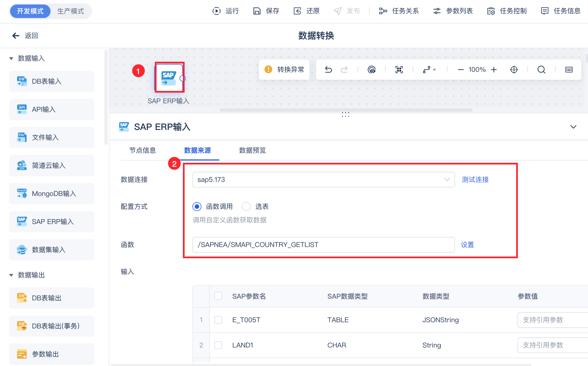
Task: Collapse the 数据输入 sidebar group
Action: pyautogui.click(x=11, y=58)
